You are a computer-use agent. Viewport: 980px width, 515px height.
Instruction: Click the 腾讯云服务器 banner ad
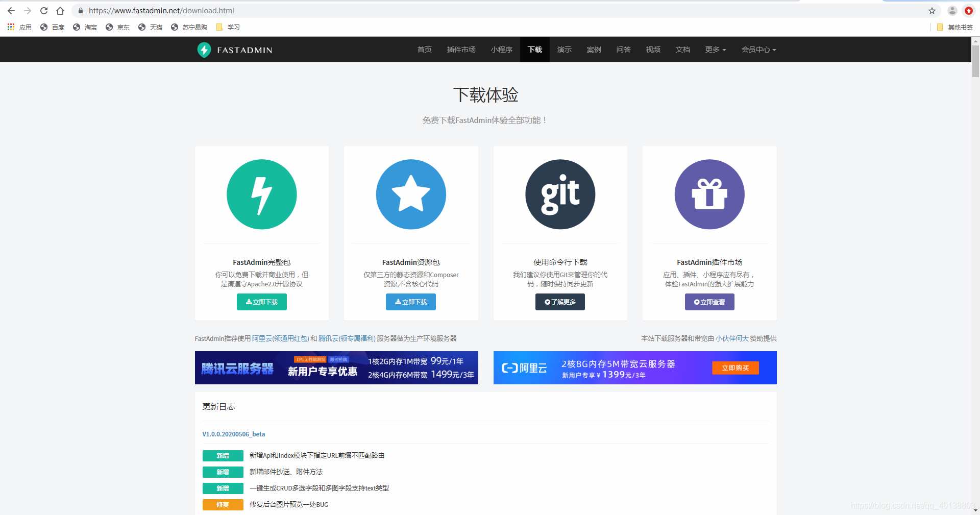pyautogui.click(x=336, y=367)
